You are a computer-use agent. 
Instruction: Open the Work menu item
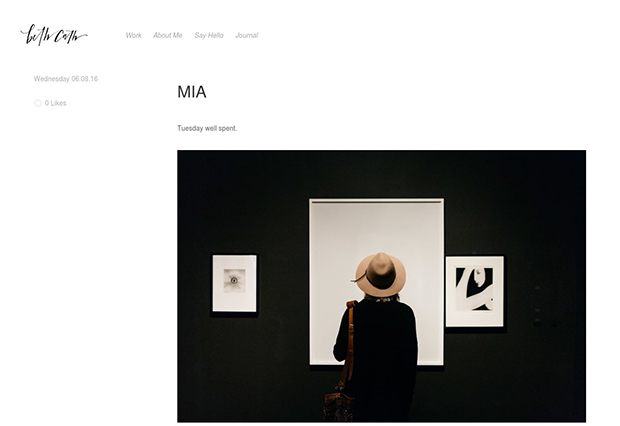(x=134, y=35)
